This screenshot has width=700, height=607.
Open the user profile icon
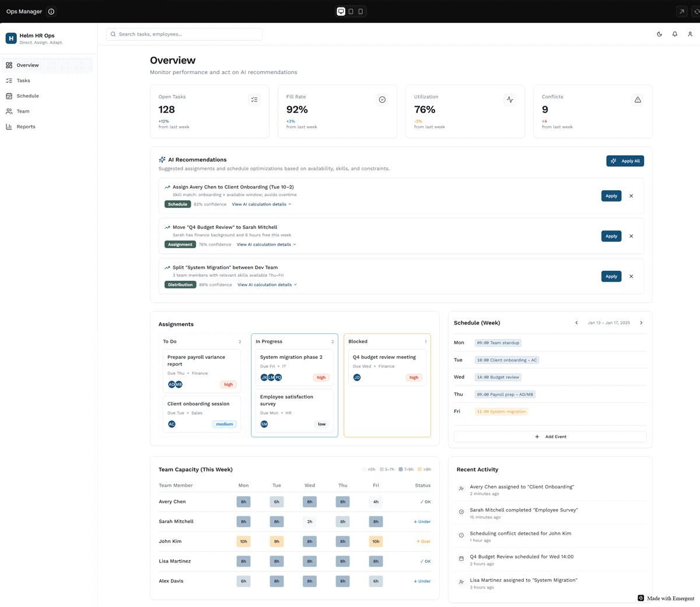(x=690, y=34)
